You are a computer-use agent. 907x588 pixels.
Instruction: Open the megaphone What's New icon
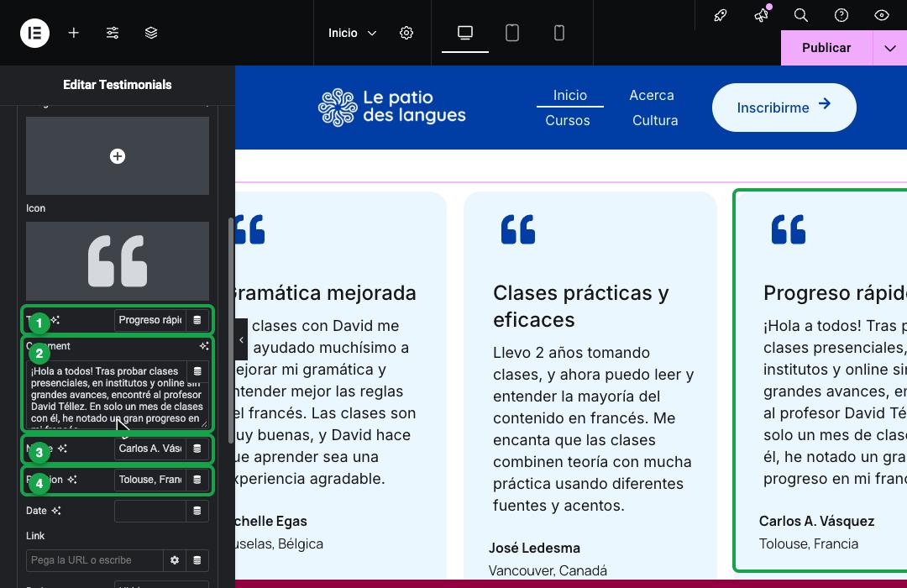(x=761, y=15)
